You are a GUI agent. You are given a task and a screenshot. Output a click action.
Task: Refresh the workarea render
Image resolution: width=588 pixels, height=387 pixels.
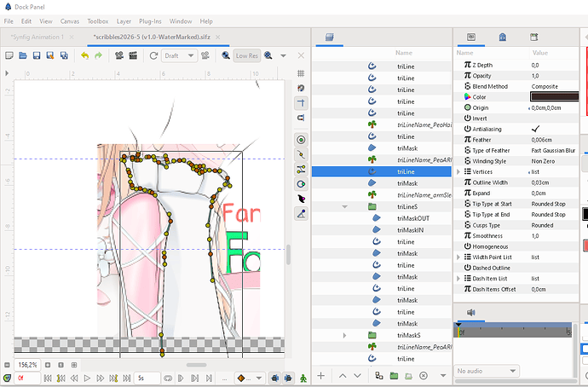pos(153,55)
